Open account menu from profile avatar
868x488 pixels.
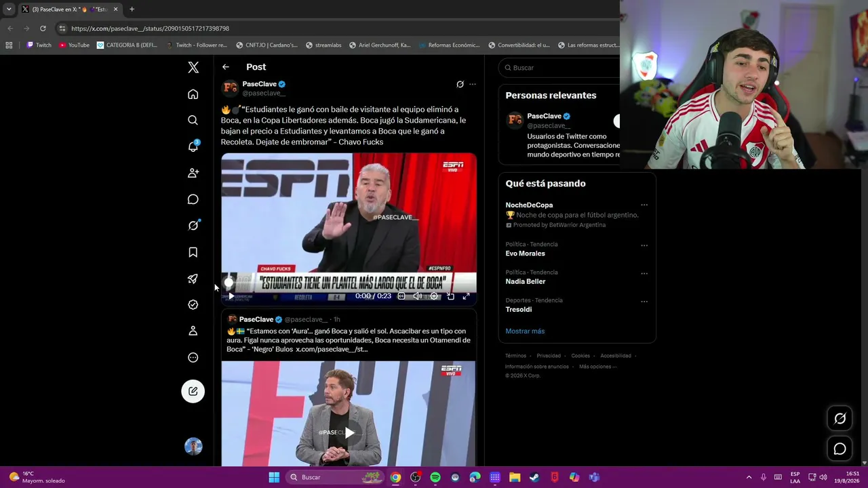click(x=193, y=446)
